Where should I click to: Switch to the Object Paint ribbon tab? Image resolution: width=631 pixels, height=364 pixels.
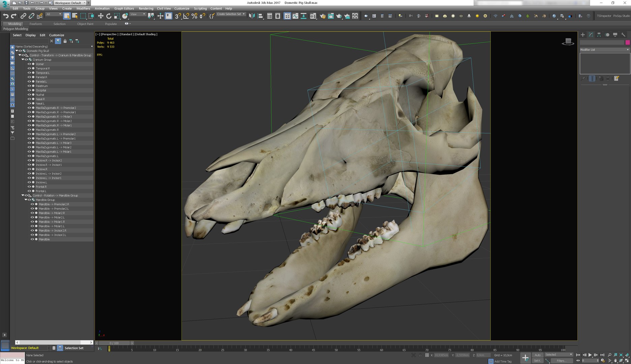(85, 24)
